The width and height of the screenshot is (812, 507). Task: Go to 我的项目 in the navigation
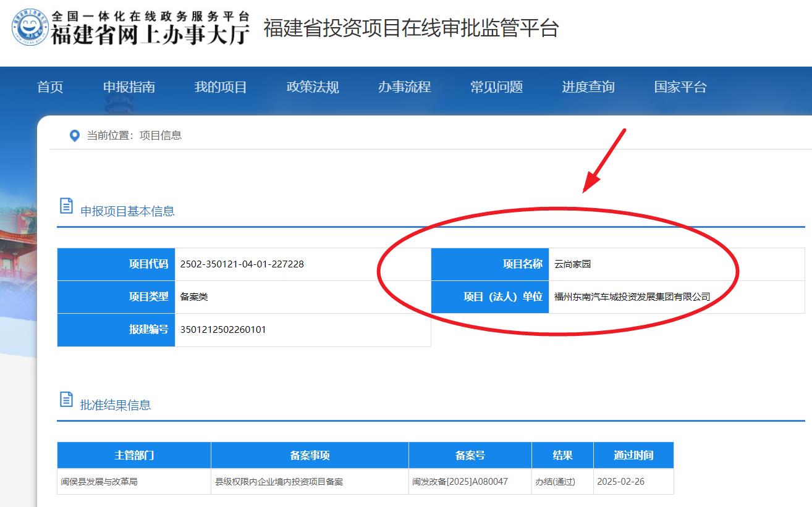221,87
